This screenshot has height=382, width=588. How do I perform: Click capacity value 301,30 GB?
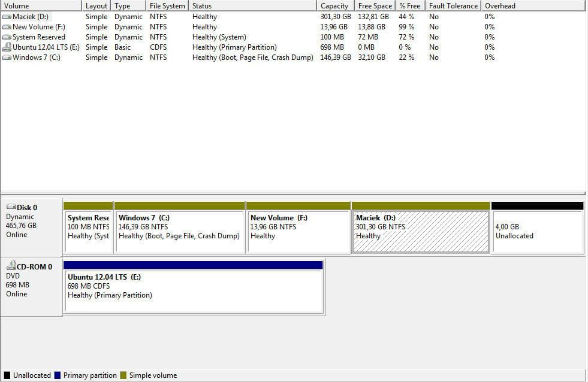(336, 17)
